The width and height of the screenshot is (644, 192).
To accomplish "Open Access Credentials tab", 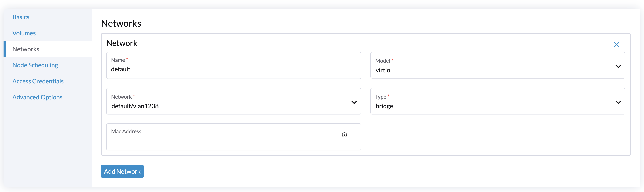I will tap(38, 81).
